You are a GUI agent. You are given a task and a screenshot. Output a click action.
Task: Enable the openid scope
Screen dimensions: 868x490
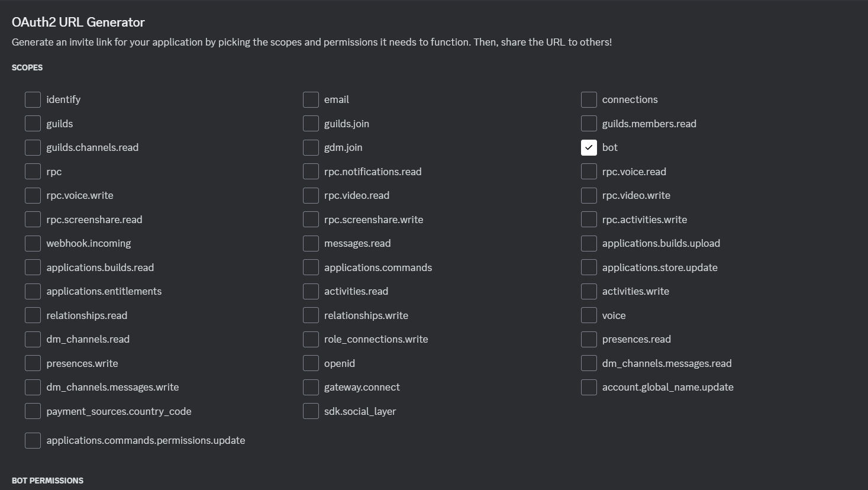tap(311, 363)
